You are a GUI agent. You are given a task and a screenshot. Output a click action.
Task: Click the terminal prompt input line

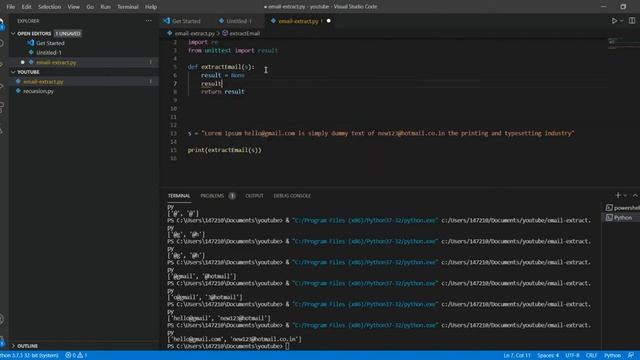(x=288, y=347)
